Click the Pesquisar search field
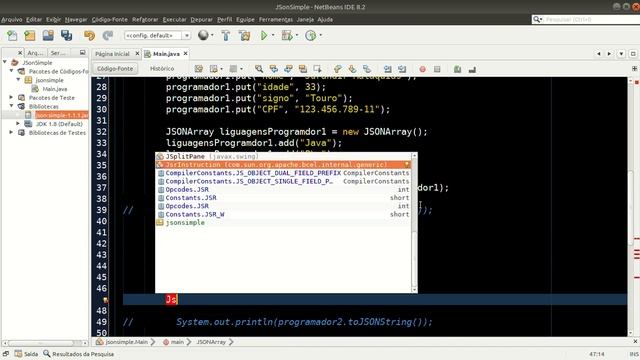 pyautogui.click(x=586, y=19)
